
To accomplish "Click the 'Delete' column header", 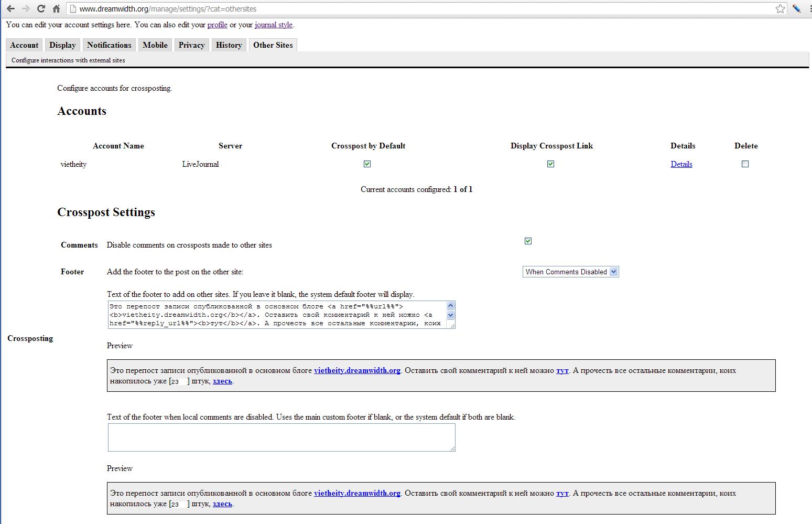I will point(746,146).
